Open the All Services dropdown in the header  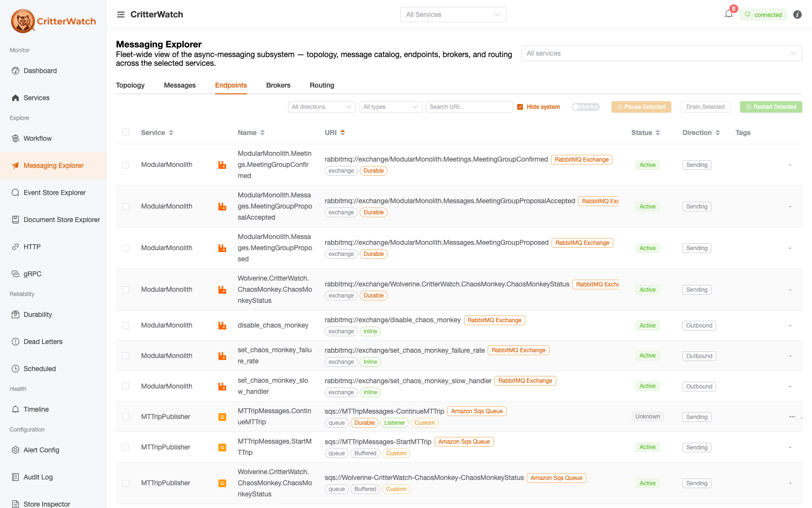click(453, 15)
